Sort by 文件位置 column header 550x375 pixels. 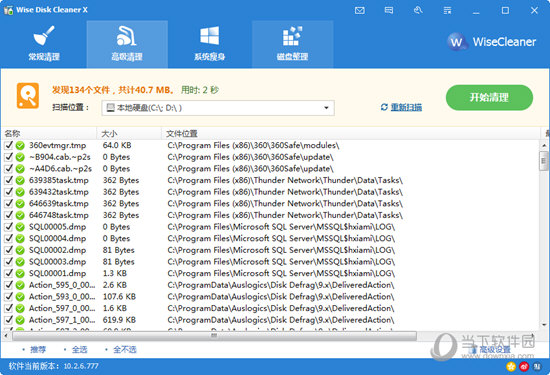click(x=350, y=133)
